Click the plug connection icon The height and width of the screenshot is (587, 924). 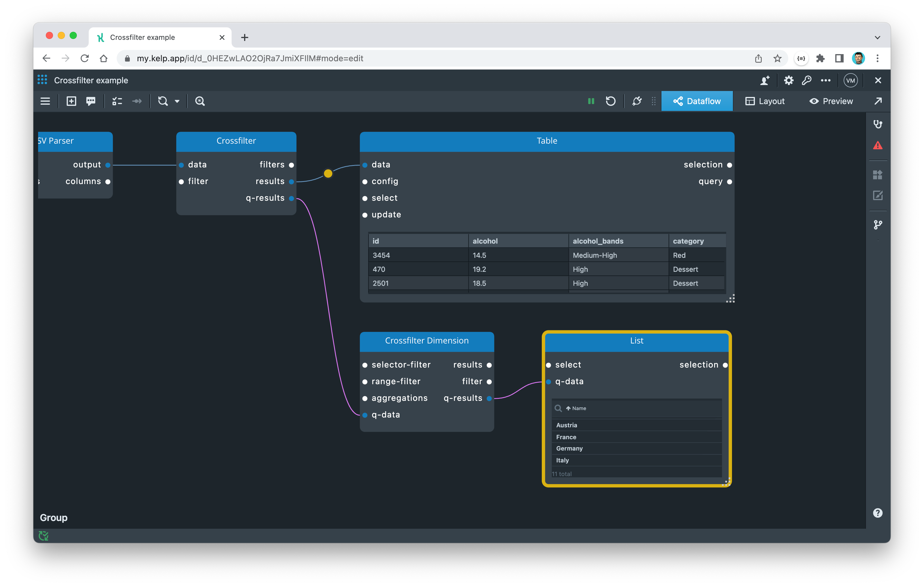point(637,101)
